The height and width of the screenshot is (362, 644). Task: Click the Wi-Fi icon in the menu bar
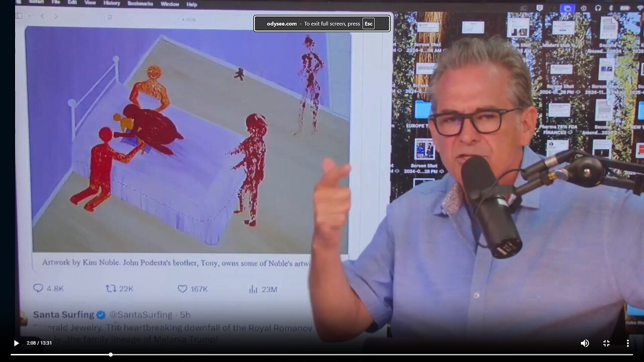click(x=639, y=8)
